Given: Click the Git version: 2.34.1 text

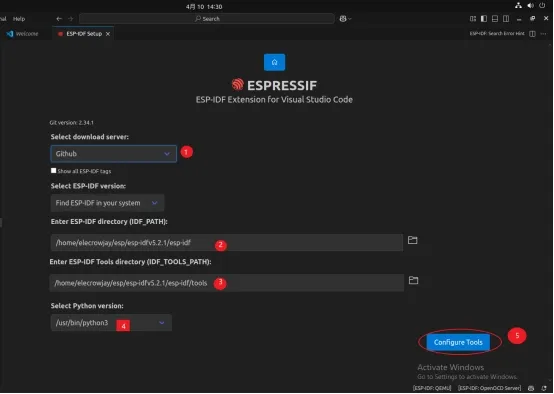Looking at the screenshot, I should pyautogui.click(x=71, y=123).
